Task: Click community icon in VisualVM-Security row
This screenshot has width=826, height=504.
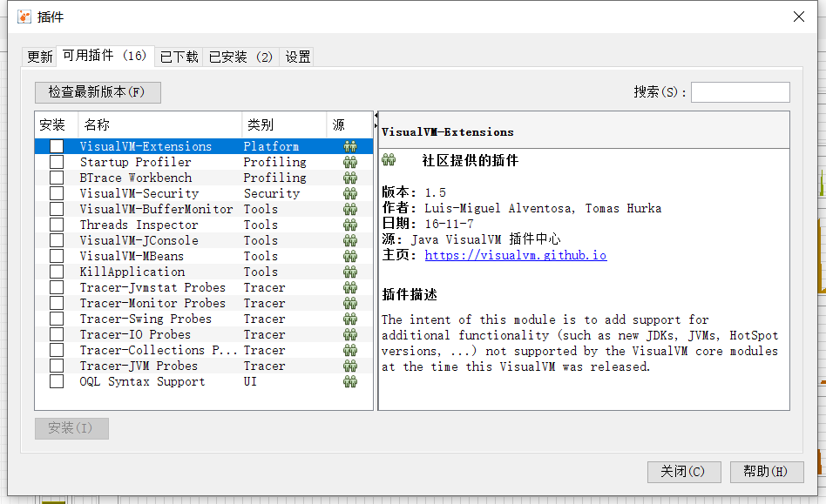Action: coord(350,193)
